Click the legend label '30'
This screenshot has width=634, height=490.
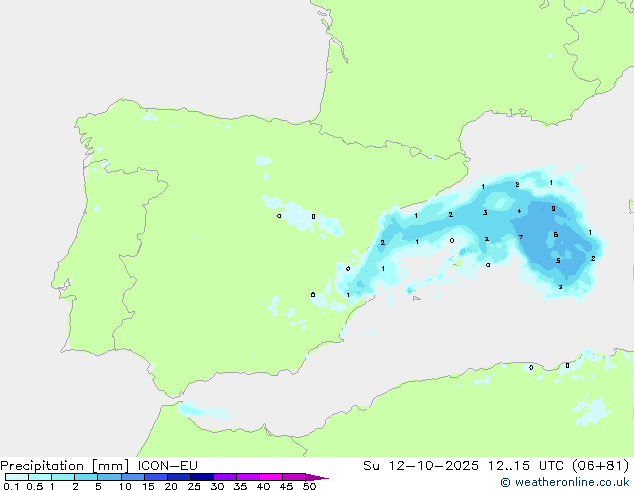coord(217,486)
